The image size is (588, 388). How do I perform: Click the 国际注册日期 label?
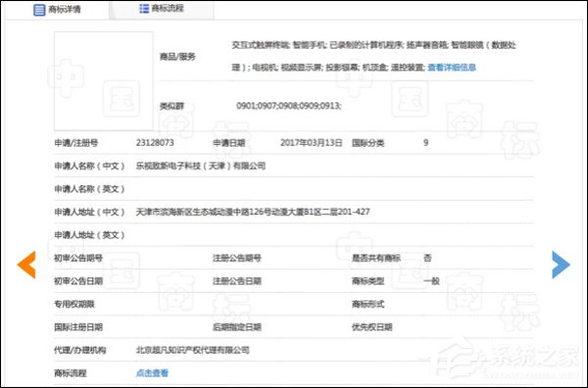click(78, 327)
